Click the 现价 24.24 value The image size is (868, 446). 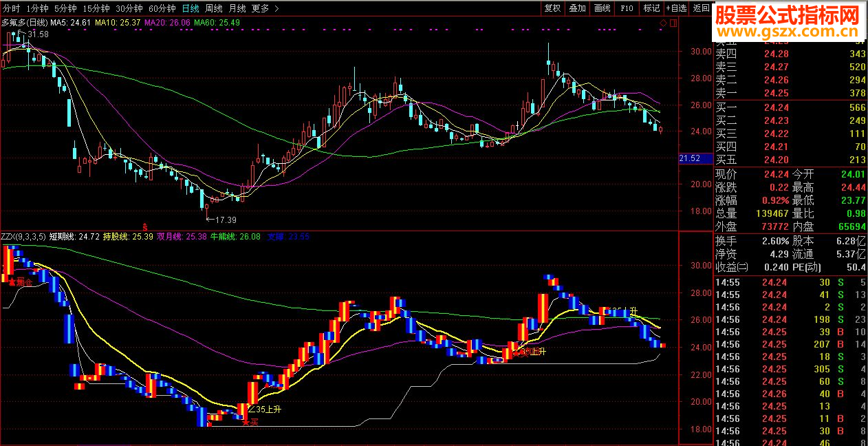(x=776, y=174)
